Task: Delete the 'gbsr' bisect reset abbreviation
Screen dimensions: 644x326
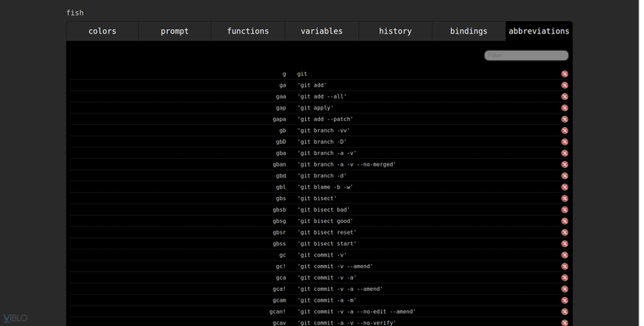Action: [x=564, y=232]
